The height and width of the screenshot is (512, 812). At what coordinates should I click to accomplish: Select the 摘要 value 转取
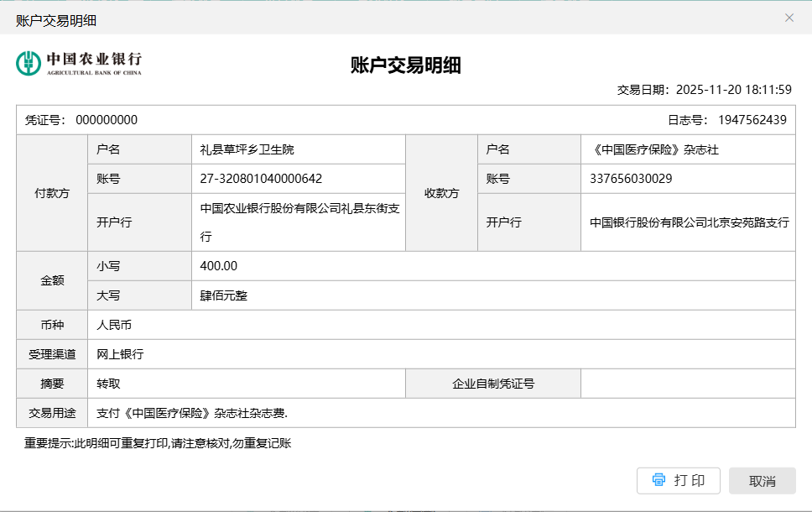109,384
